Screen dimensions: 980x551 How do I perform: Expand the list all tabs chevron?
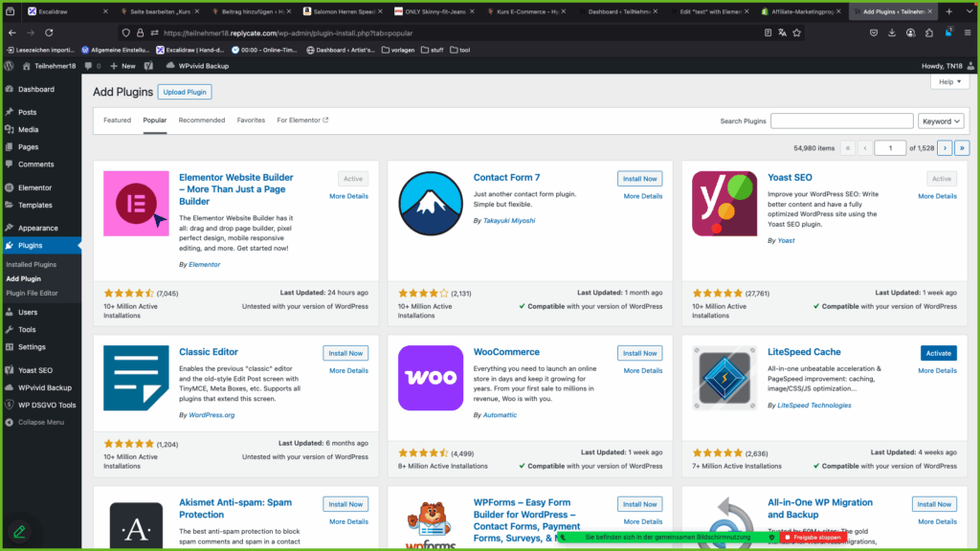click(x=969, y=11)
